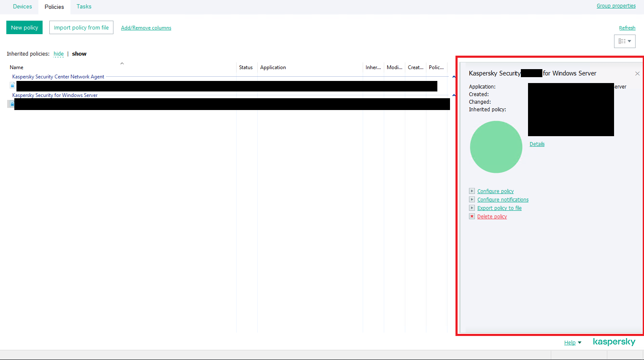Click the "Changed:" label in details panel
The width and height of the screenshot is (644, 360).
480,102
